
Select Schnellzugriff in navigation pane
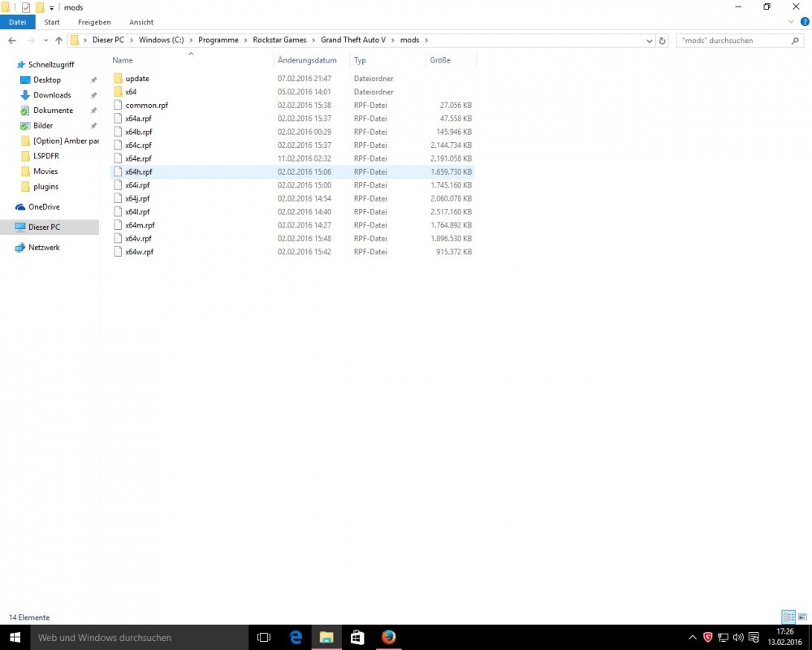pos(50,65)
